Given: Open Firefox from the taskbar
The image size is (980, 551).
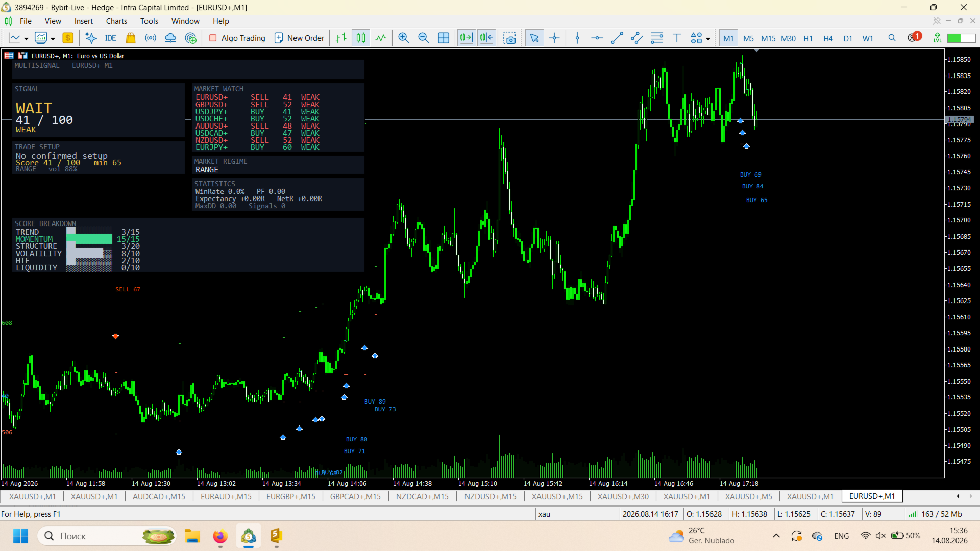Looking at the screenshot, I should pyautogui.click(x=220, y=536).
